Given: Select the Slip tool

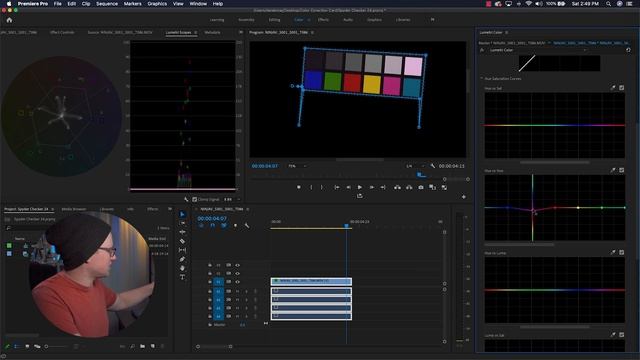Looking at the screenshot, I should click(x=182, y=250).
